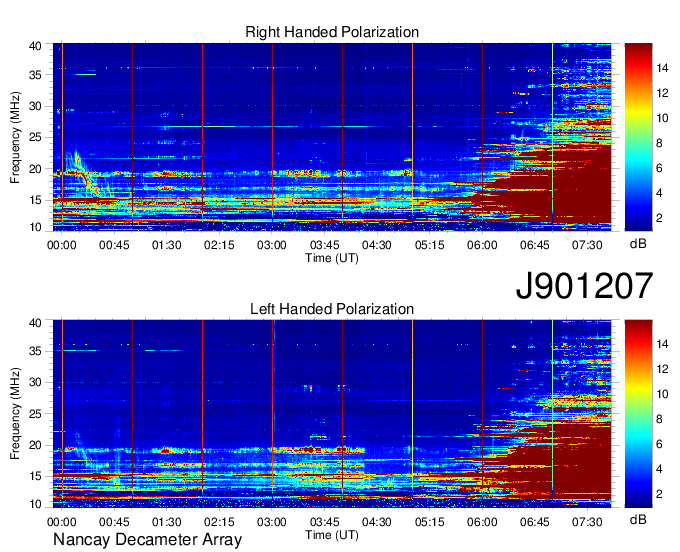Click inside the Left Handed Polarization spectrogram
This screenshot has height=552, width=680.
tap(332, 414)
